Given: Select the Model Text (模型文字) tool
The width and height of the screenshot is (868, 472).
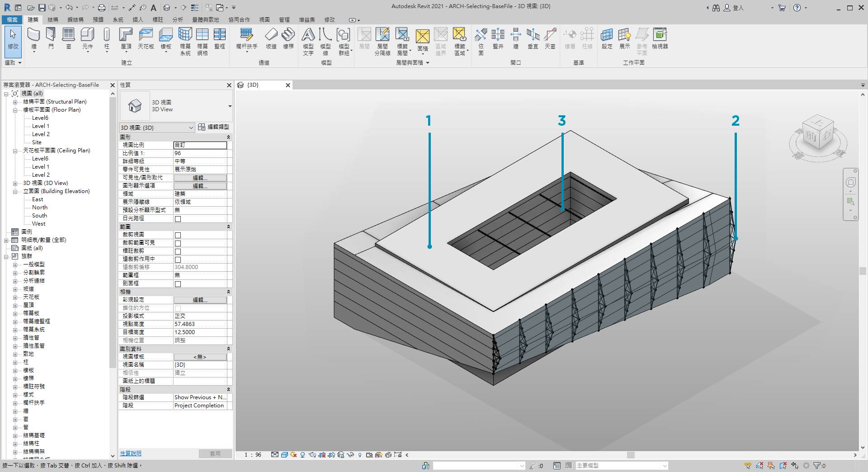Looking at the screenshot, I should point(308,41).
